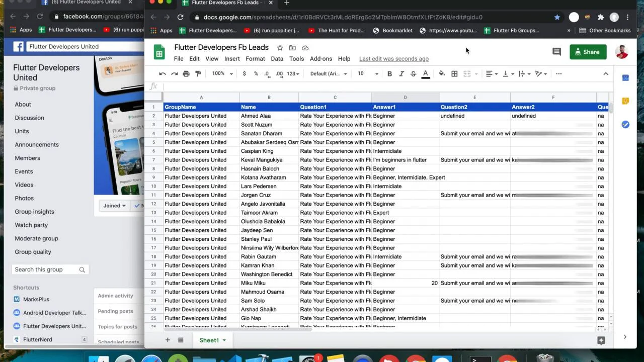
Task: Expand the font family dropdown
Action: [328, 74]
